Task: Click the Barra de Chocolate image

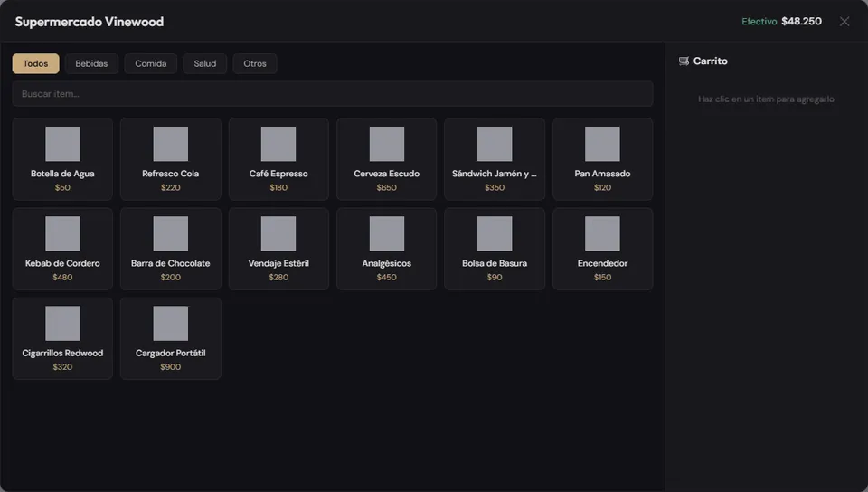Action: [171, 233]
